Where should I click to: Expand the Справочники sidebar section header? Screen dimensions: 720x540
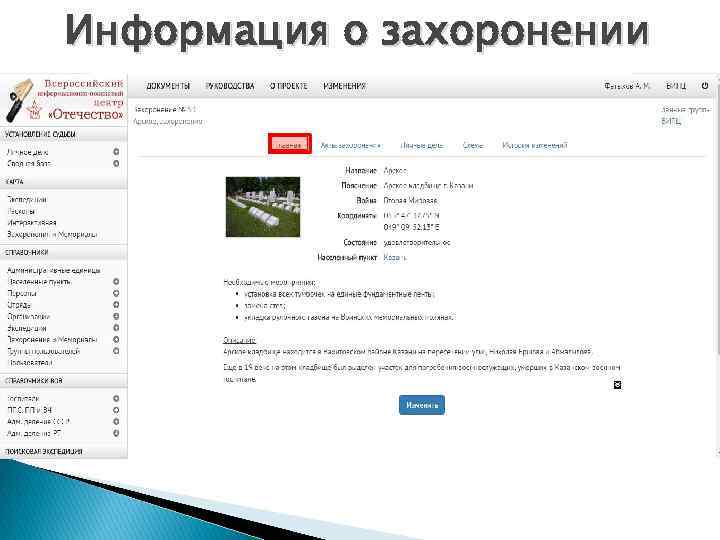point(63,253)
